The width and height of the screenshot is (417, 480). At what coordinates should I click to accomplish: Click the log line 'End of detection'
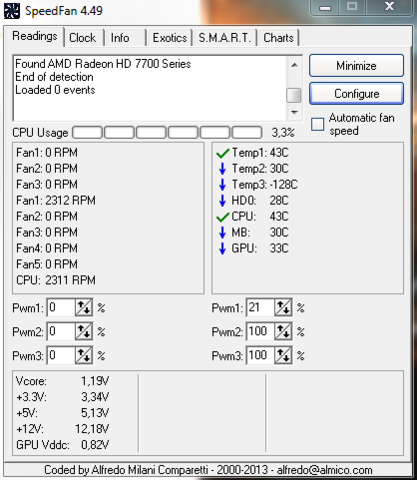pyautogui.click(x=54, y=77)
